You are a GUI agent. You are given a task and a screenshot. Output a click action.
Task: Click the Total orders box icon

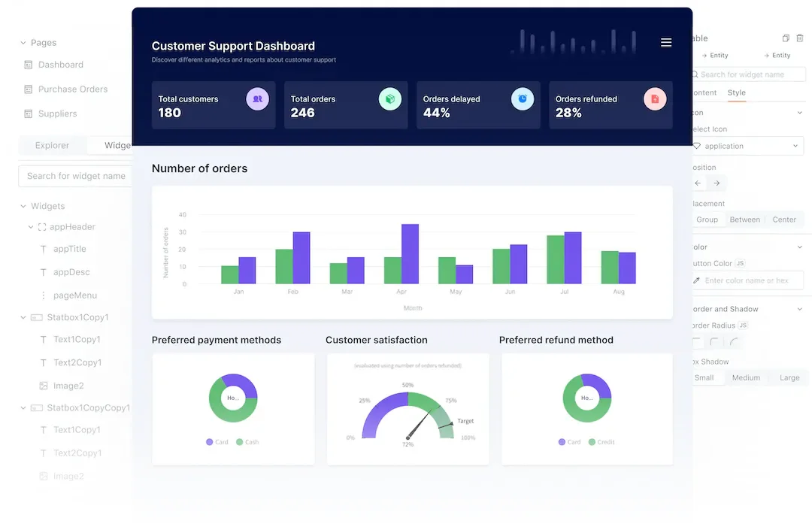(390, 98)
